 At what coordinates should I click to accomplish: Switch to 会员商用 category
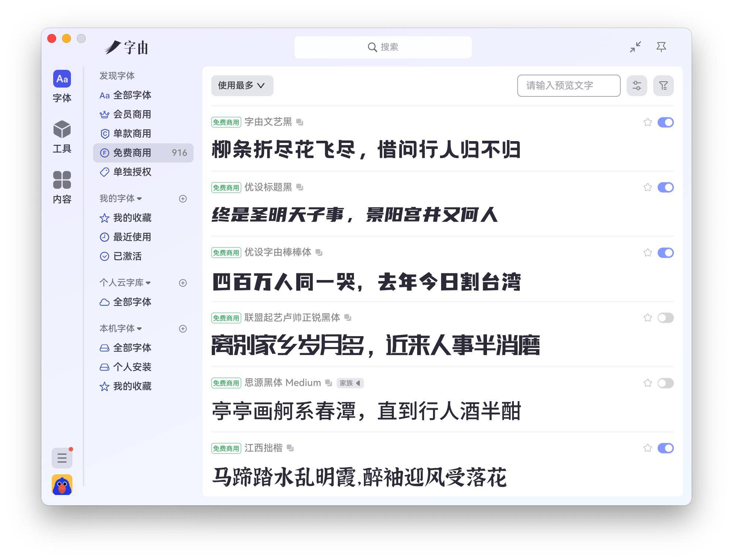click(x=132, y=115)
